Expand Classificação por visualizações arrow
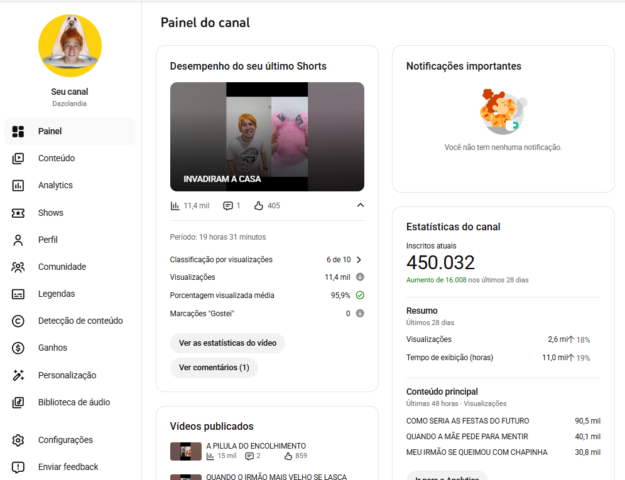This screenshot has height=480, width=625. tap(359, 260)
